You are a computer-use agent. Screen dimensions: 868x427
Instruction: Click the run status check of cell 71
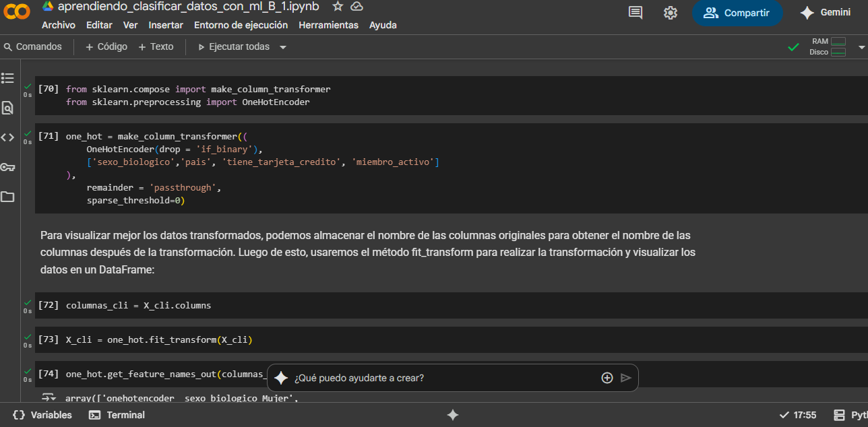(27, 134)
